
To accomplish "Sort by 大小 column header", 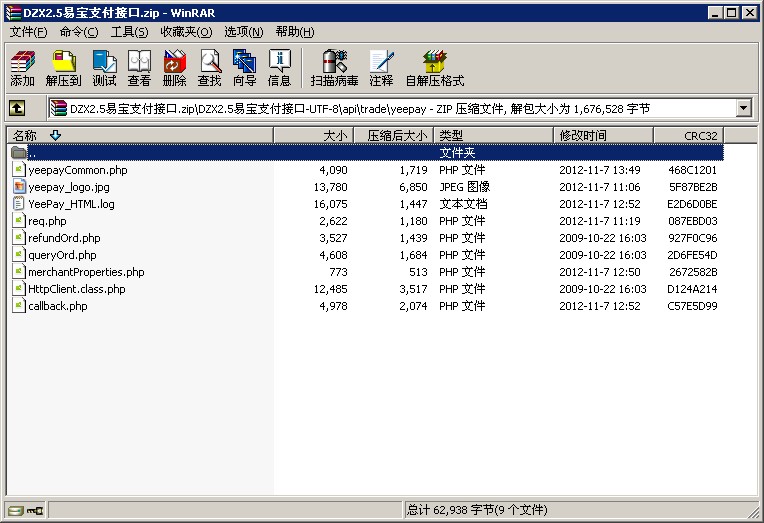I will tap(313, 135).
